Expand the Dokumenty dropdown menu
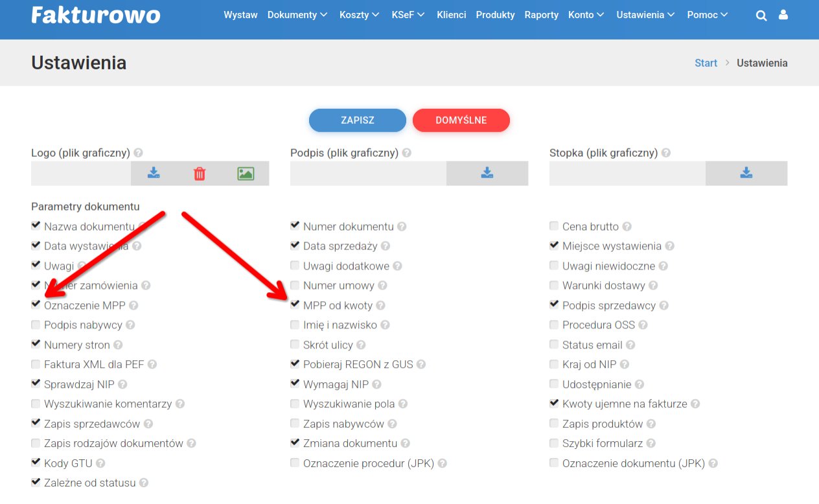This screenshot has height=504, width=819. tap(297, 15)
